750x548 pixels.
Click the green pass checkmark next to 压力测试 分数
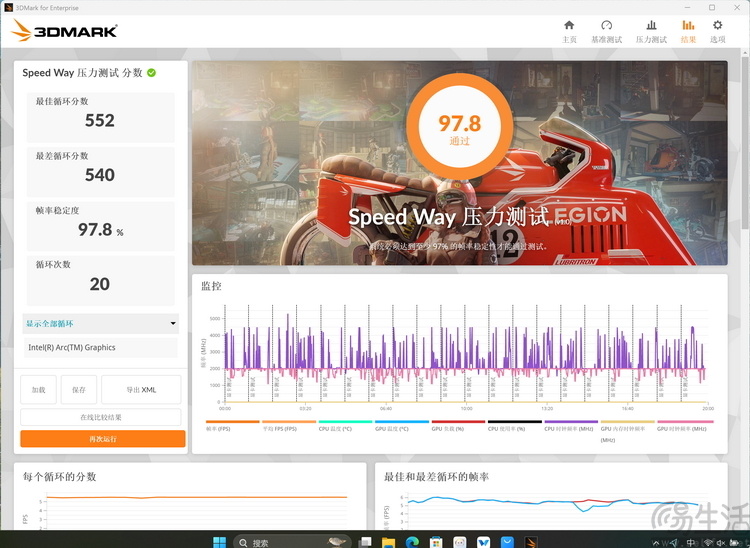151,73
